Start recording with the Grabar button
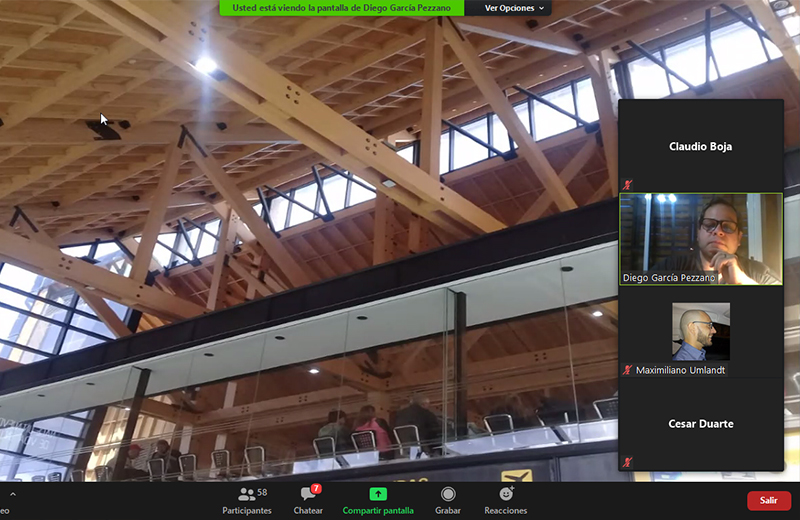This screenshot has width=800, height=520. (x=448, y=500)
